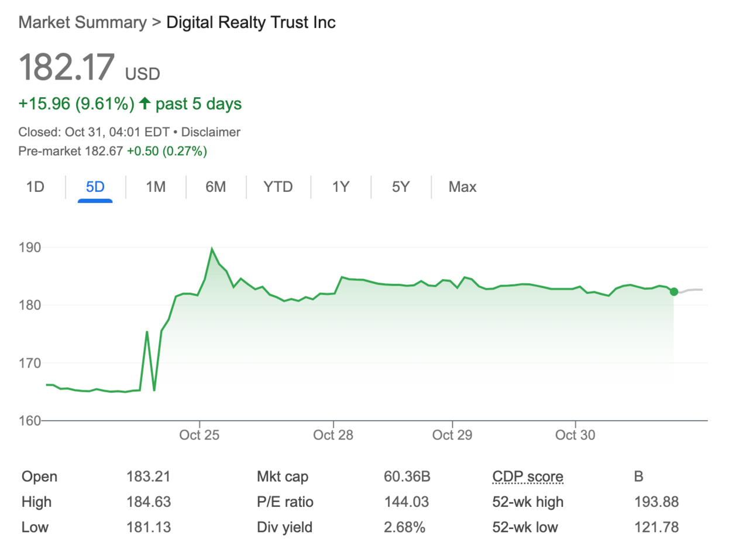
Task: Click the Mkt cap label
Action: (283, 476)
